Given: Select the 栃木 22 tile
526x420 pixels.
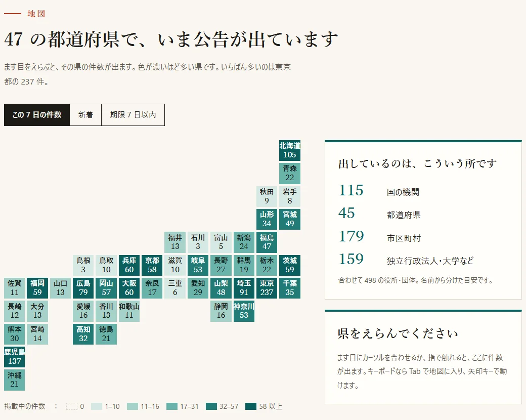Looking at the screenshot, I should coord(267,265).
